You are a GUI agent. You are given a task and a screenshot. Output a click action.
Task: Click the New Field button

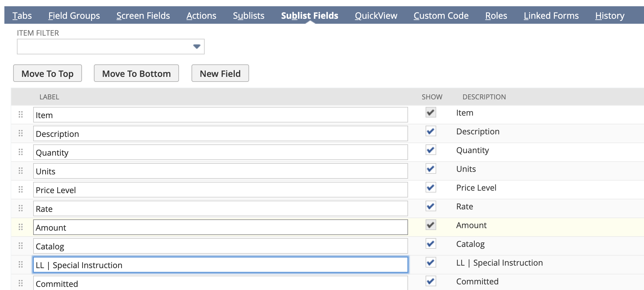point(220,73)
